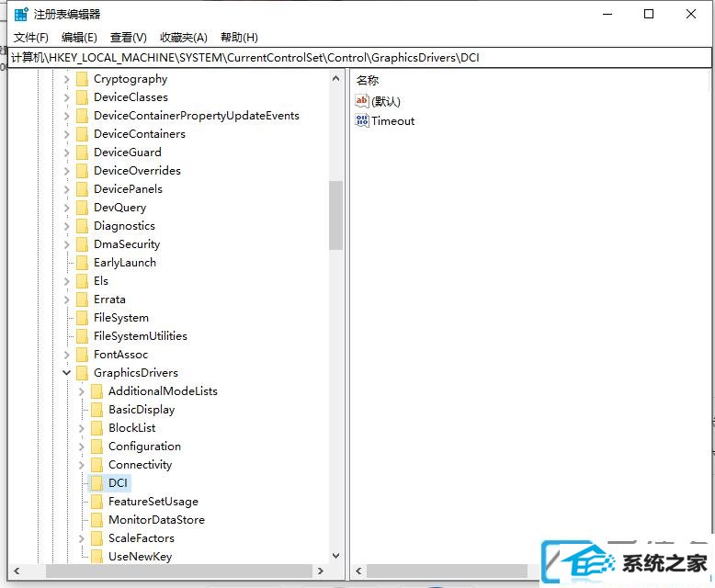Image resolution: width=715 pixels, height=588 pixels.
Task: Click the DevicePanels folder icon
Action: click(82, 189)
